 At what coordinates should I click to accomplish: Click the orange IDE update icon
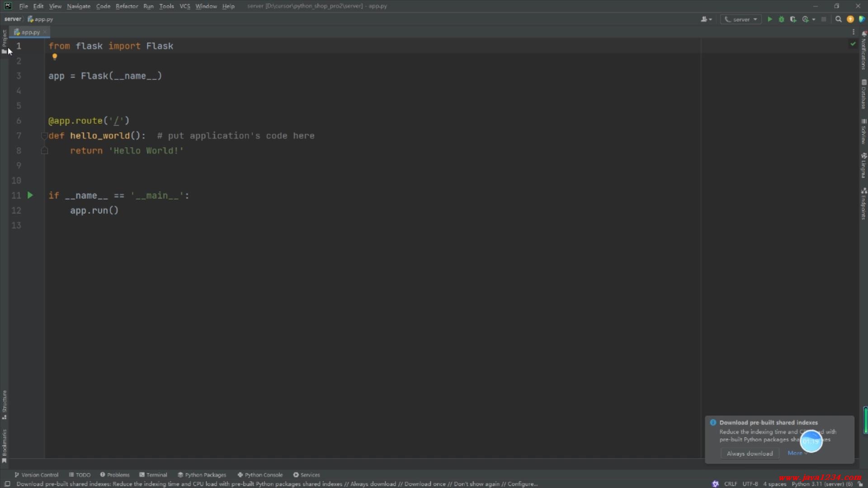pos(850,19)
